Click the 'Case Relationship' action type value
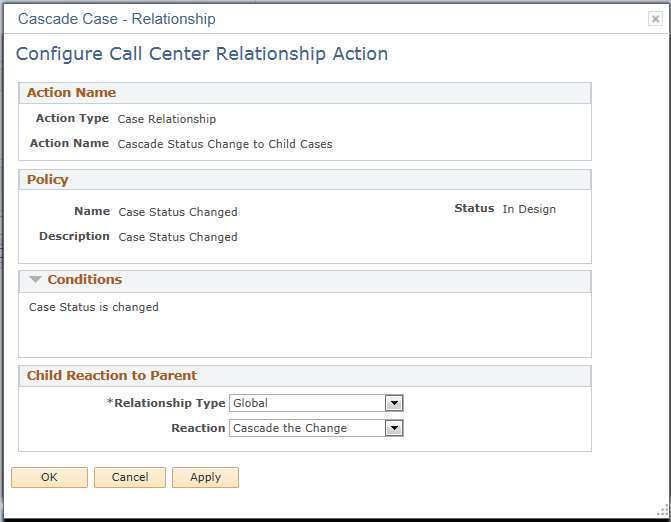This screenshot has width=671, height=522. point(167,119)
